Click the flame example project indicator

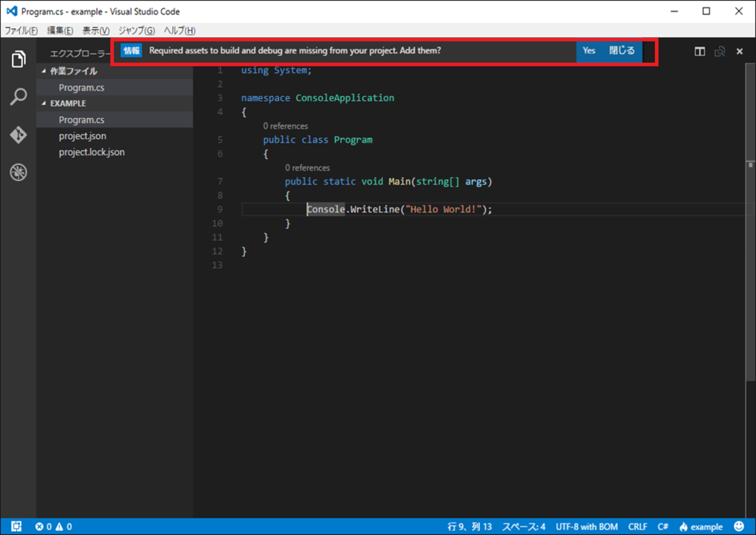701,526
